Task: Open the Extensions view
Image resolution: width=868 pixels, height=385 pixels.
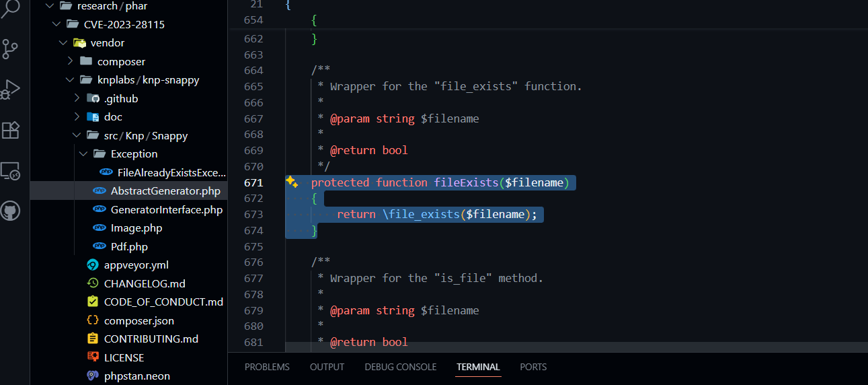Action: point(11,130)
